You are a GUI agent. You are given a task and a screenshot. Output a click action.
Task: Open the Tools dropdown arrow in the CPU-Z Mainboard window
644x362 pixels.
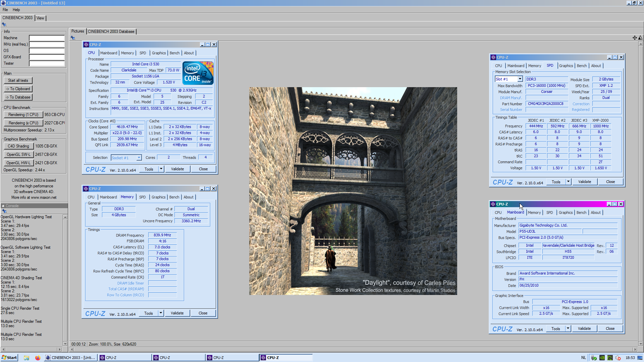pos(568,328)
